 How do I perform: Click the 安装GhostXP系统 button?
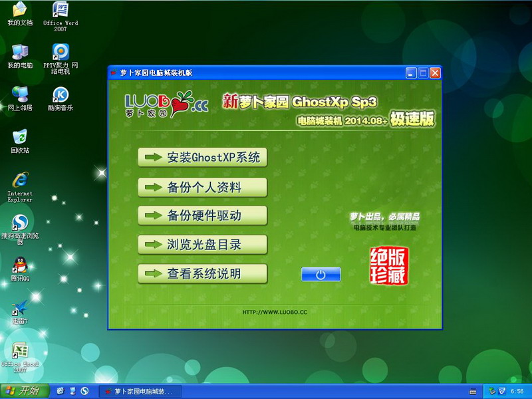[203, 157]
